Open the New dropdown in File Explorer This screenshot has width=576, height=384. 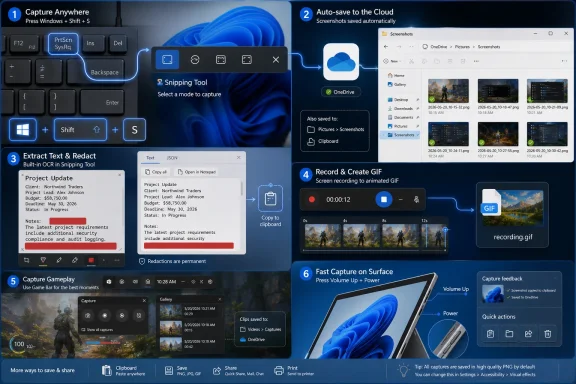point(392,61)
